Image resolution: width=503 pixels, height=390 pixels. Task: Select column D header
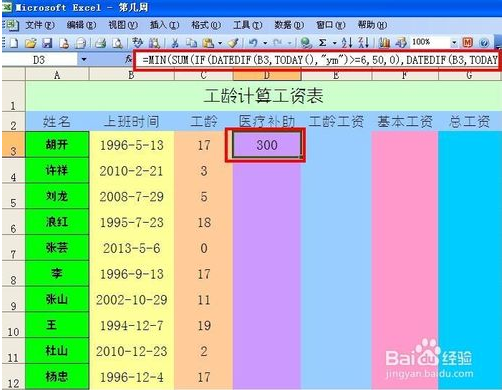(267, 75)
